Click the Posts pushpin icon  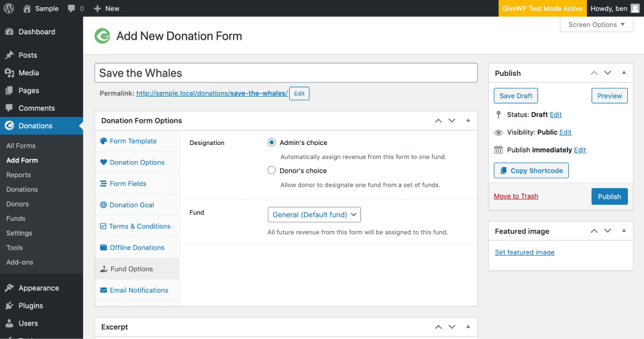[9, 55]
